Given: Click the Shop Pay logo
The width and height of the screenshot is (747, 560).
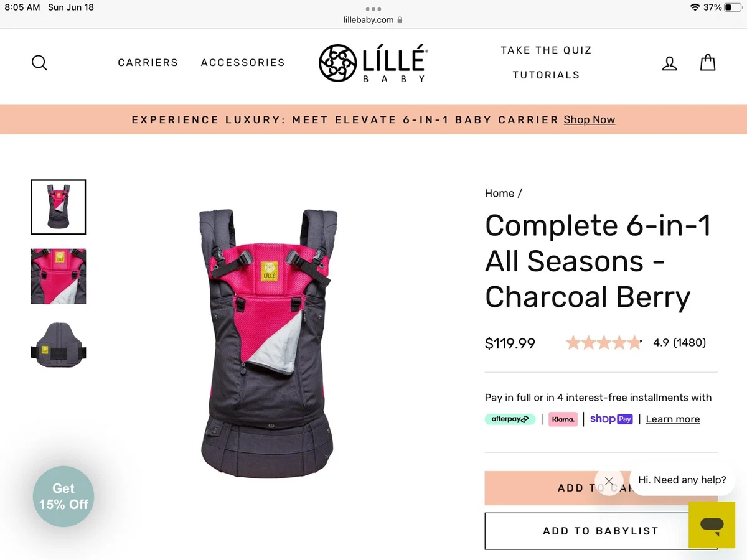Looking at the screenshot, I should click(611, 419).
